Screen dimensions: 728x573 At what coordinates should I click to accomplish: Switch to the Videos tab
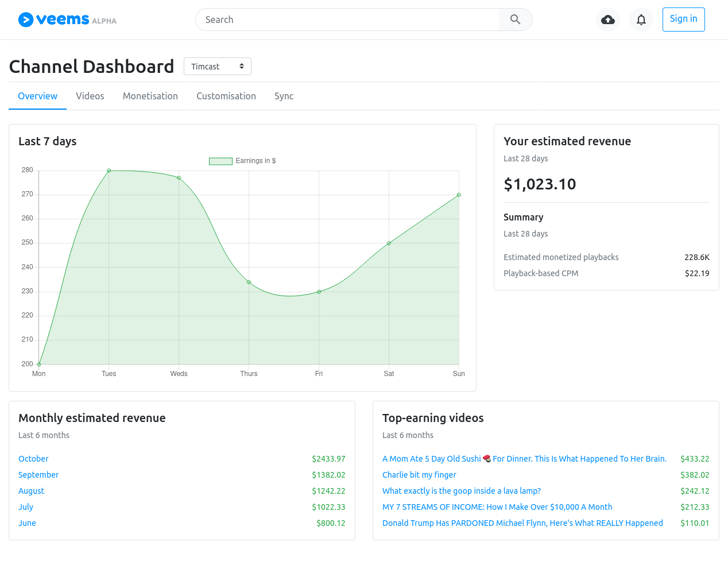click(90, 96)
